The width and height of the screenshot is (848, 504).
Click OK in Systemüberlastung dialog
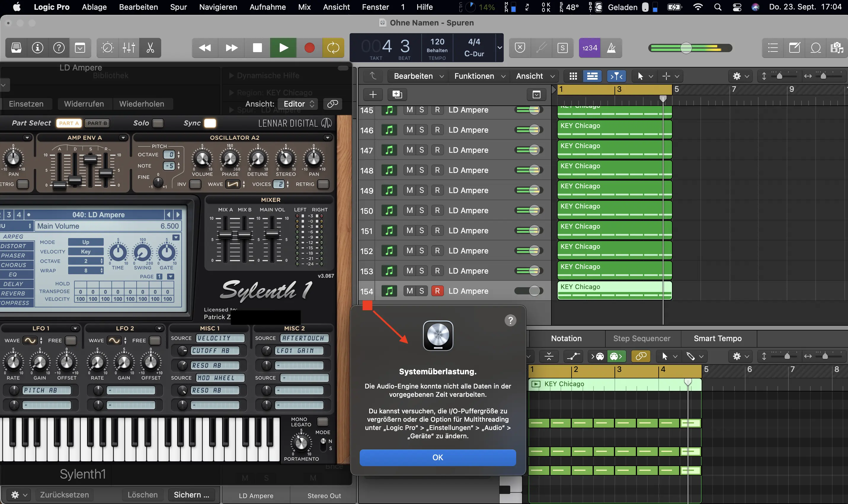(x=438, y=458)
